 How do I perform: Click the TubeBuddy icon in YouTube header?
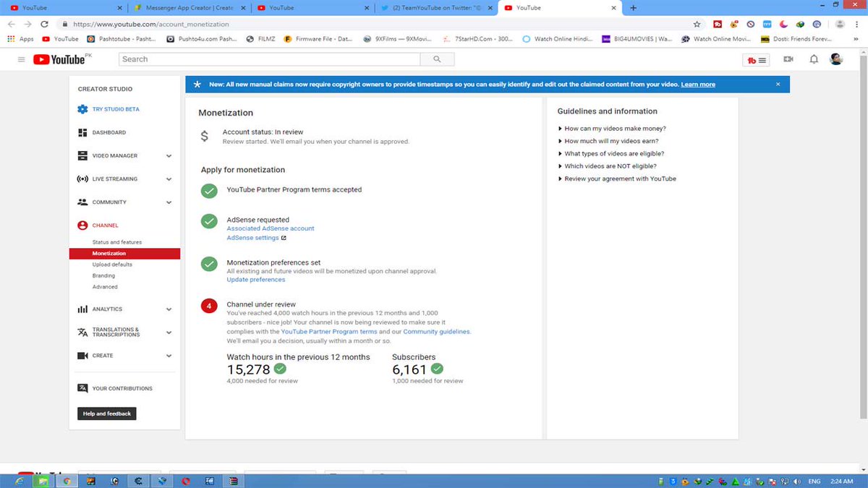pos(757,60)
